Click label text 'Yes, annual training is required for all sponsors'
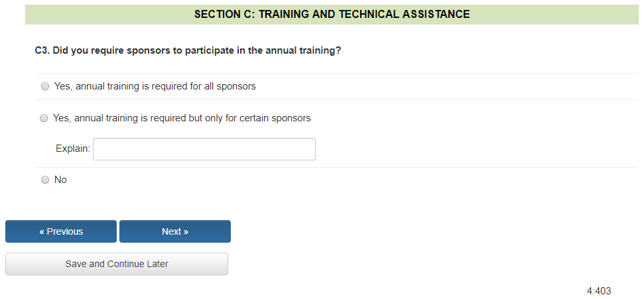644x299 pixels. pos(155,86)
